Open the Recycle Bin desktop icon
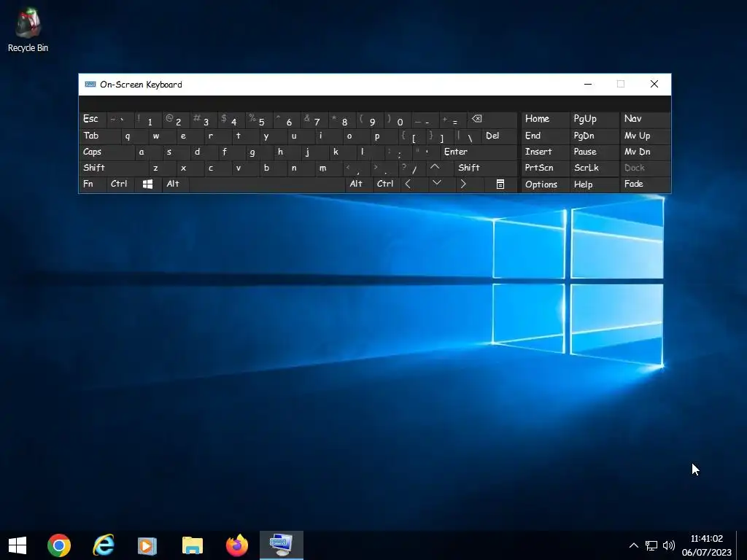 (28, 29)
